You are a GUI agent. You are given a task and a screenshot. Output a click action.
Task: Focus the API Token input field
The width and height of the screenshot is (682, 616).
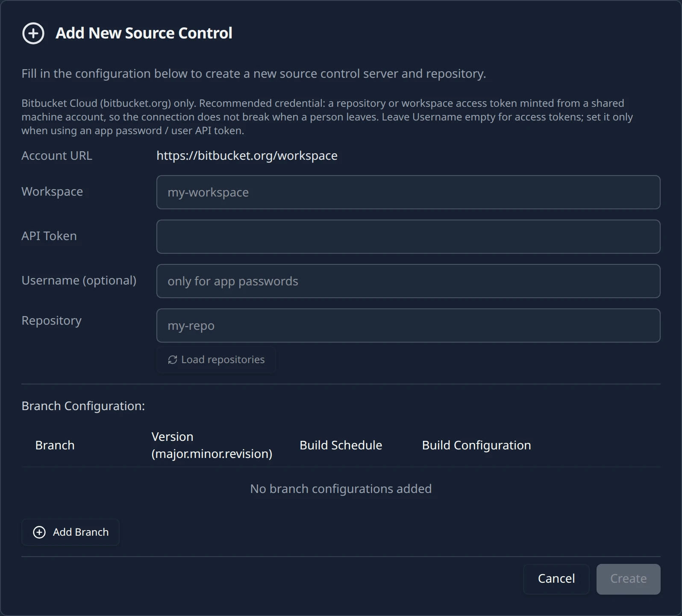coord(409,237)
